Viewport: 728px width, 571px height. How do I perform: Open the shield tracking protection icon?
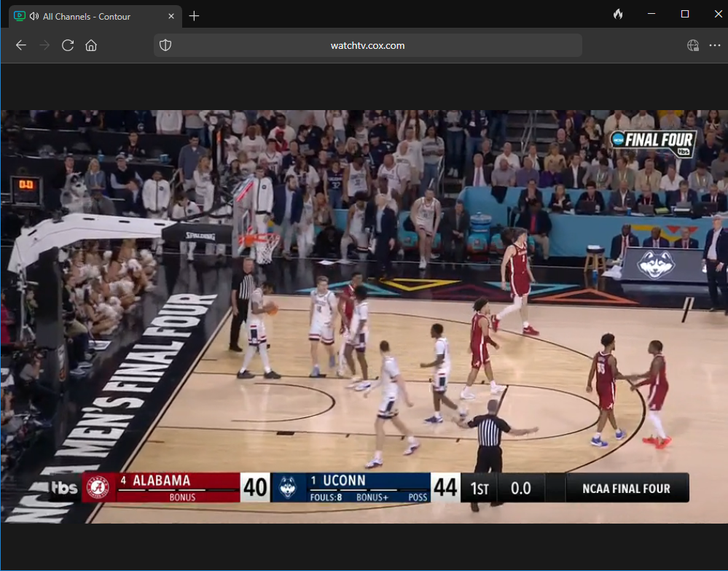tap(165, 45)
